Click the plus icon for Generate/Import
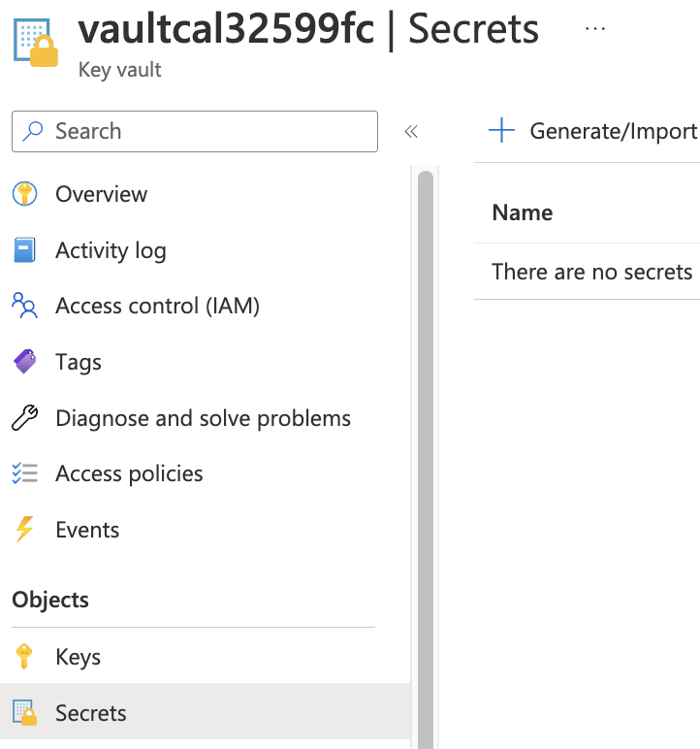 tap(502, 130)
